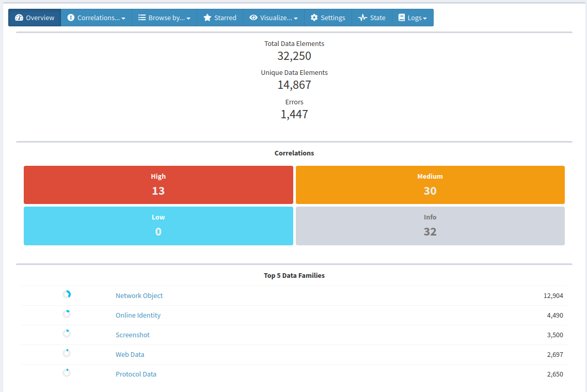Screen dimensions: 587x392
Task: Open the Settings tab
Action: (328, 18)
